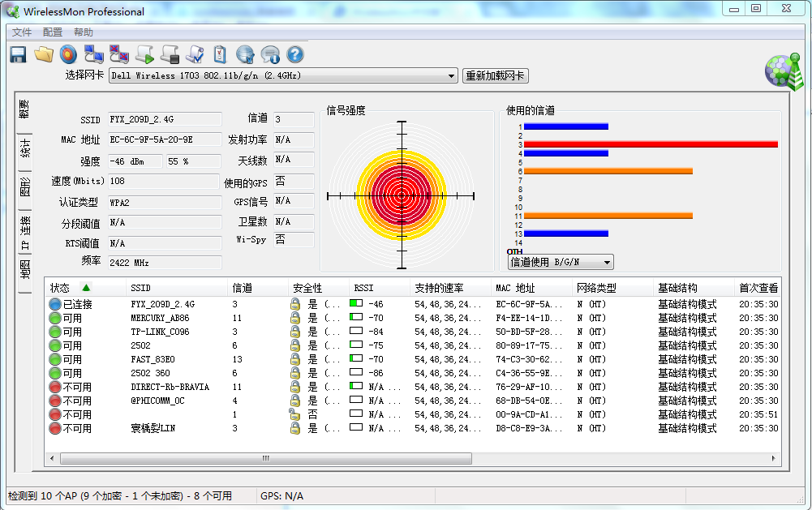Open Help via blue question mark icon

click(x=295, y=54)
